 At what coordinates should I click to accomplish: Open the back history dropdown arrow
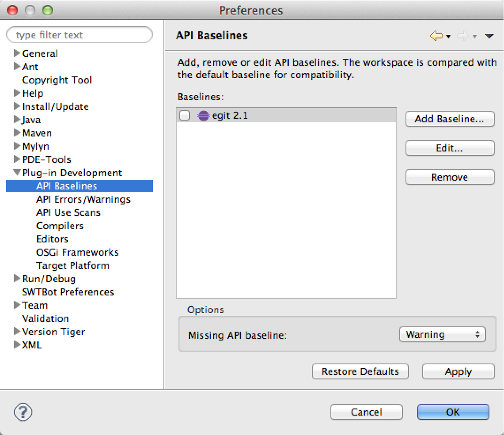(x=448, y=36)
